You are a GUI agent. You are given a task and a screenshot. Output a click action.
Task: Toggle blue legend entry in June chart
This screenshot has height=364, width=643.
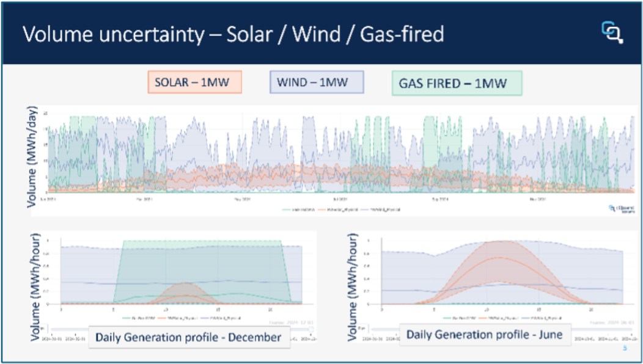click(543, 318)
